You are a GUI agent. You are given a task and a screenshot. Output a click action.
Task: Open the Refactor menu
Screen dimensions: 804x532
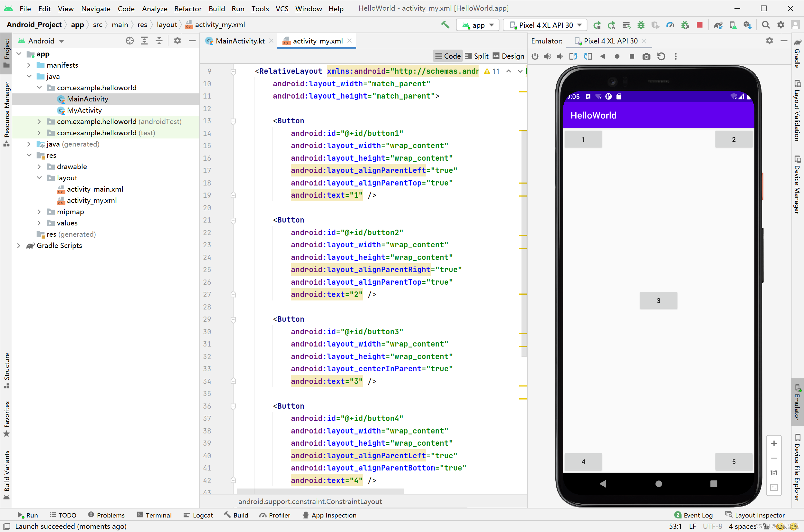click(188, 8)
